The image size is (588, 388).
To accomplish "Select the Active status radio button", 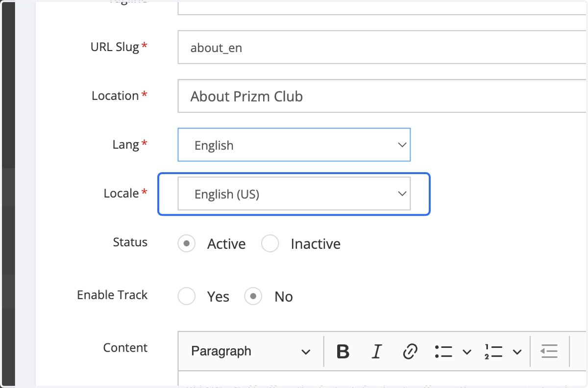I will [187, 243].
